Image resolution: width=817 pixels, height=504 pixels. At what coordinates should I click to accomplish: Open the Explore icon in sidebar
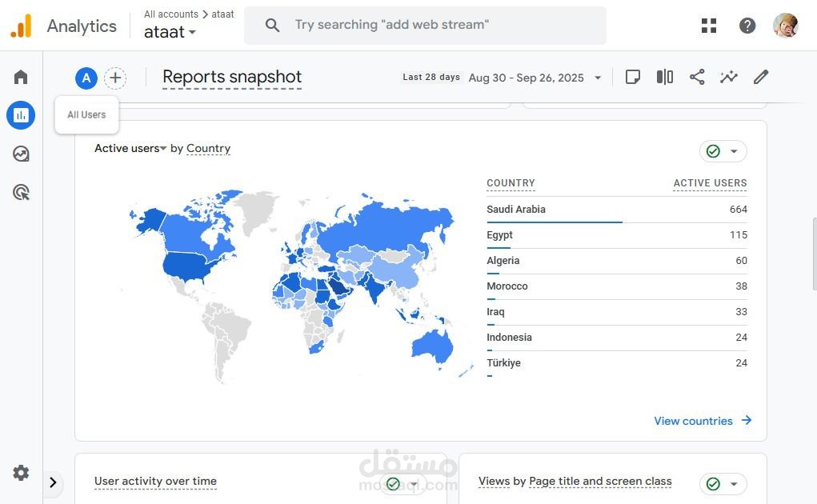click(21, 154)
